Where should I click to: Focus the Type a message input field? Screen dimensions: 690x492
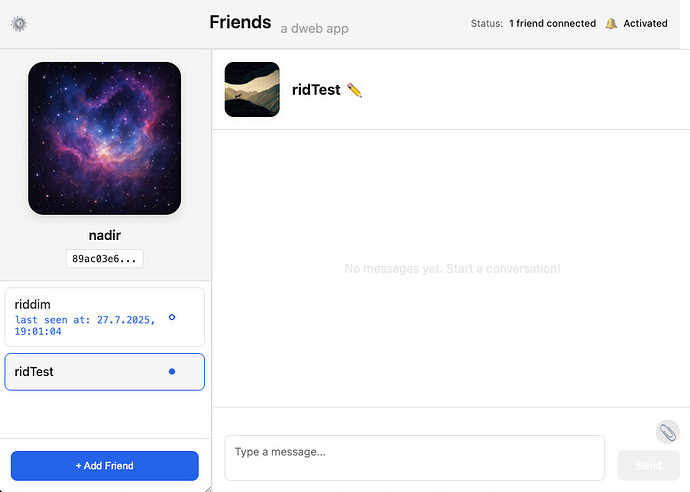click(x=414, y=457)
